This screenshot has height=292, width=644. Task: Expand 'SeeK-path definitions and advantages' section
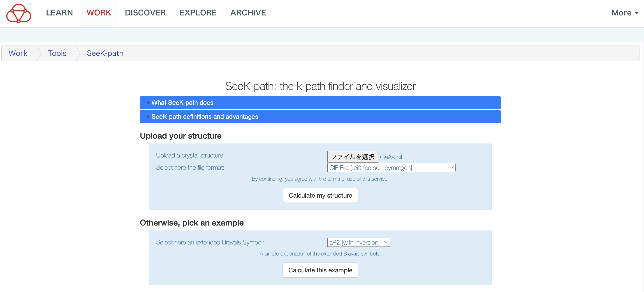pyautogui.click(x=204, y=116)
